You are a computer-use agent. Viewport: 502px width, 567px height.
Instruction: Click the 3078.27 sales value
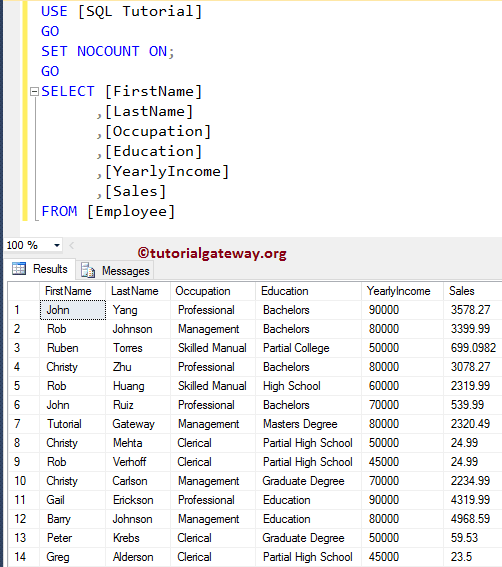click(472, 367)
